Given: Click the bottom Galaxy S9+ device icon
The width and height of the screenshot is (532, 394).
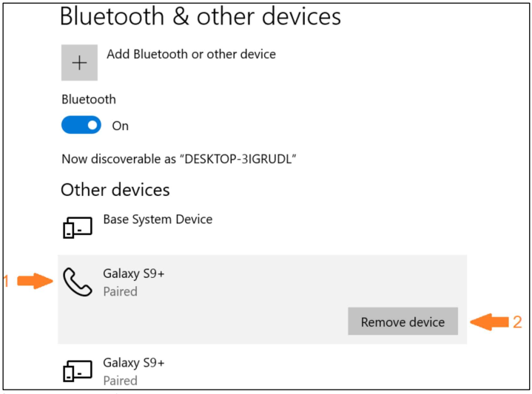Looking at the screenshot, I should coord(77,371).
